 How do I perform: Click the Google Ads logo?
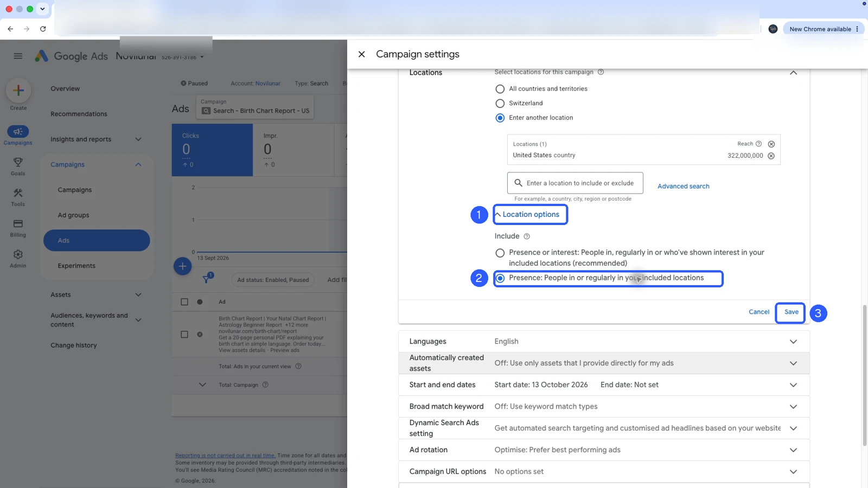tap(71, 56)
